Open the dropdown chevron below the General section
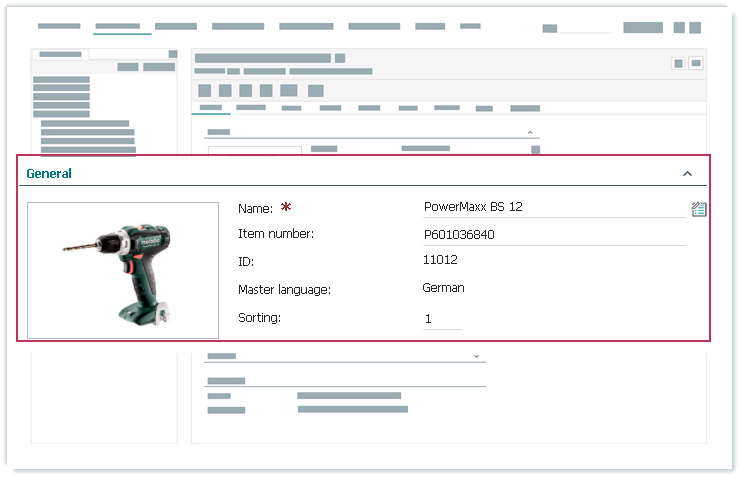742x479 pixels. pos(476,356)
